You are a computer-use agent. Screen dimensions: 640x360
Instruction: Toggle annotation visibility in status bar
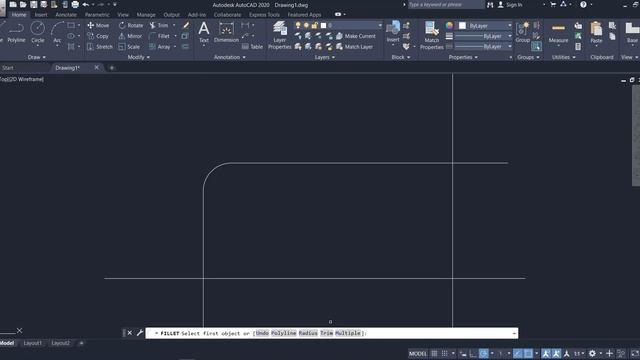546,353
